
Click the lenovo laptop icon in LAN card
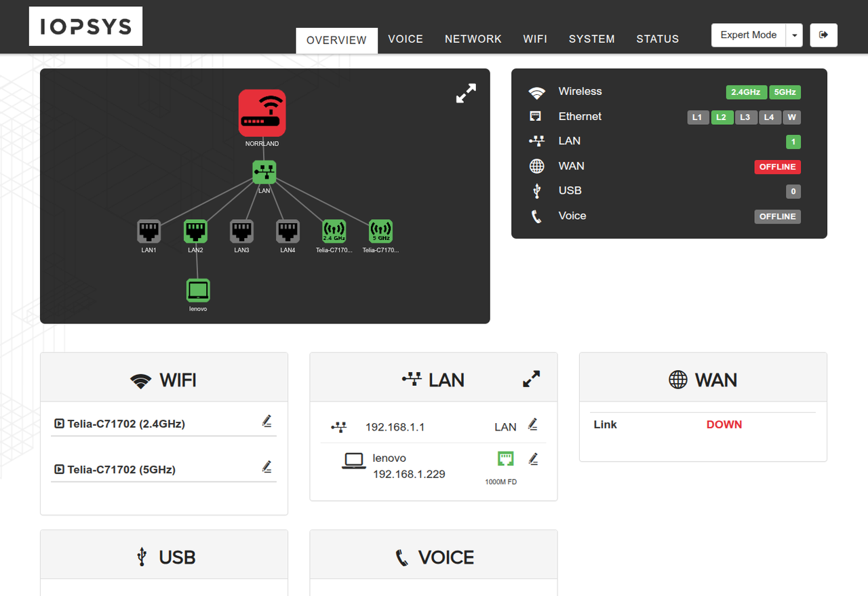click(x=354, y=461)
